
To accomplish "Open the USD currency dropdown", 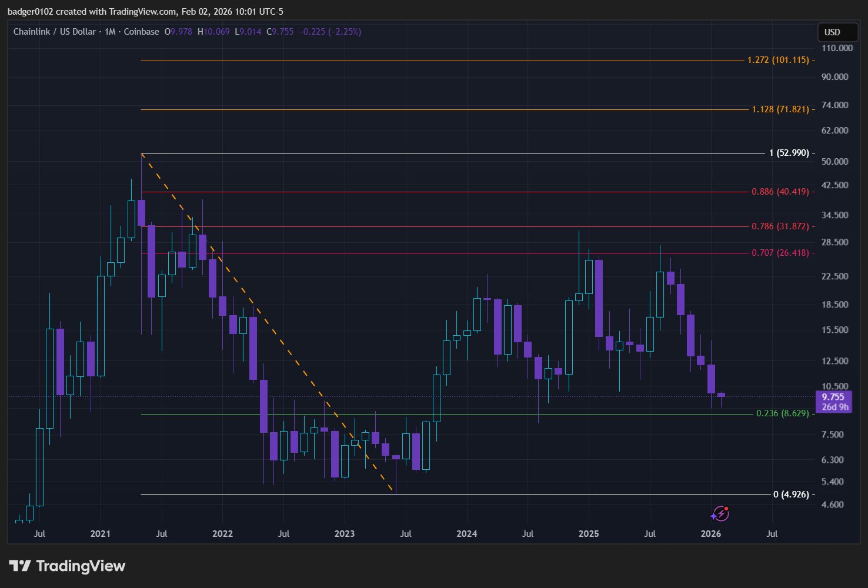I will 832,32.
